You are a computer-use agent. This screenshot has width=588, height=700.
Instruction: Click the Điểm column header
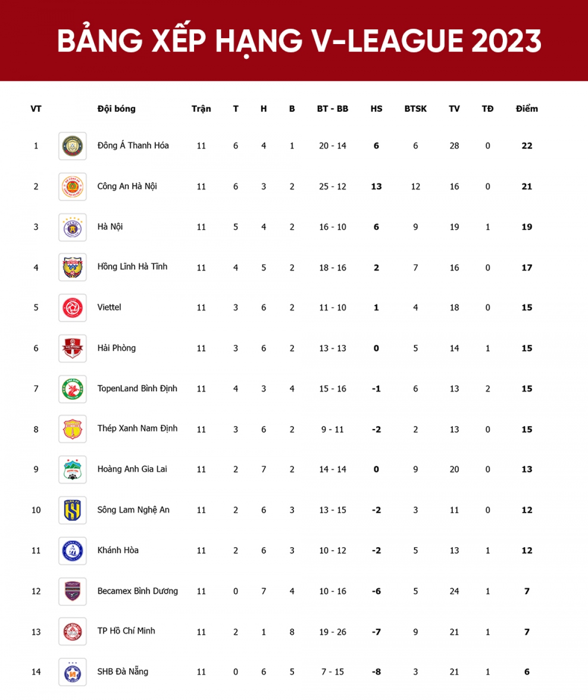pos(527,109)
